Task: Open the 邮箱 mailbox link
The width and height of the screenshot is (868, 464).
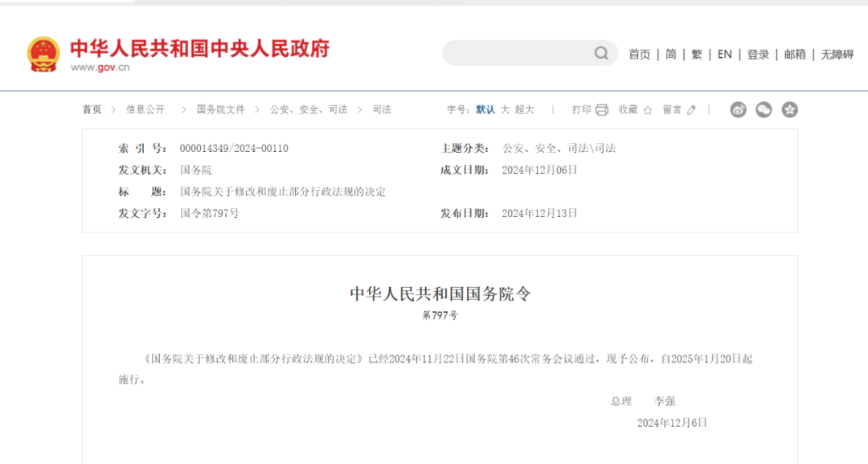Action: click(795, 54)
